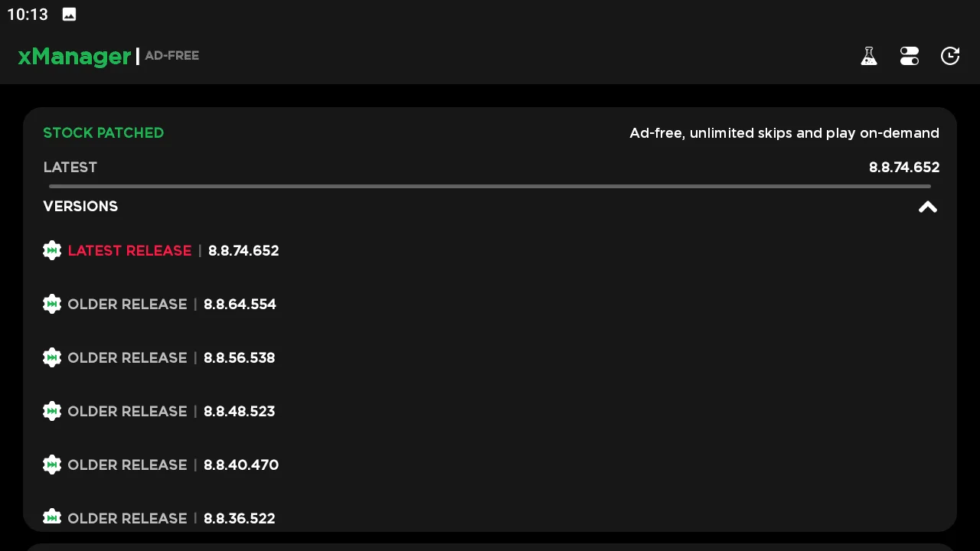Select older release version 8.8.64.554
This screenshot has height=551, width=980.
240,305
